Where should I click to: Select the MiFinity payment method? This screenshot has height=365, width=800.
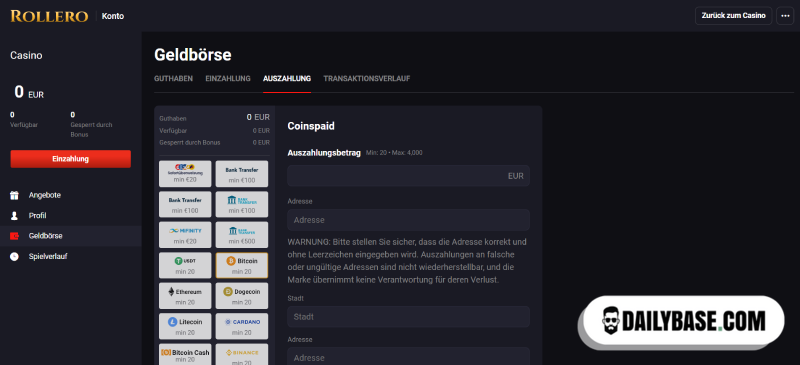185,235
